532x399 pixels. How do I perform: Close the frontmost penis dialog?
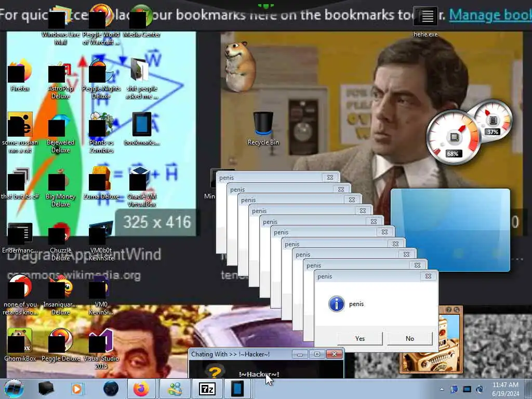coord(428,276)
